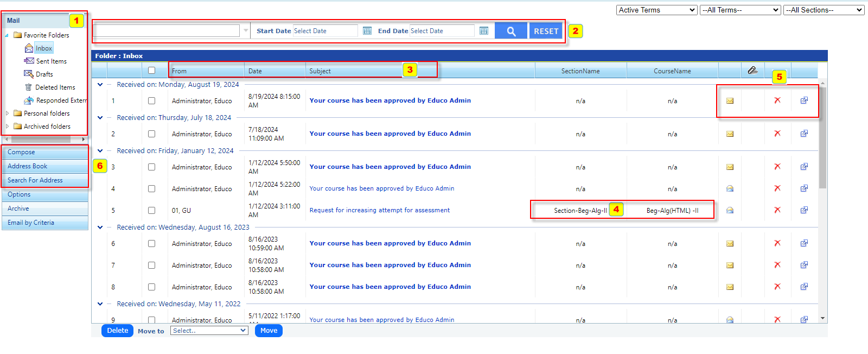
Task: Click the open-in-new-window icon for message 2
Action: [804, 134]
